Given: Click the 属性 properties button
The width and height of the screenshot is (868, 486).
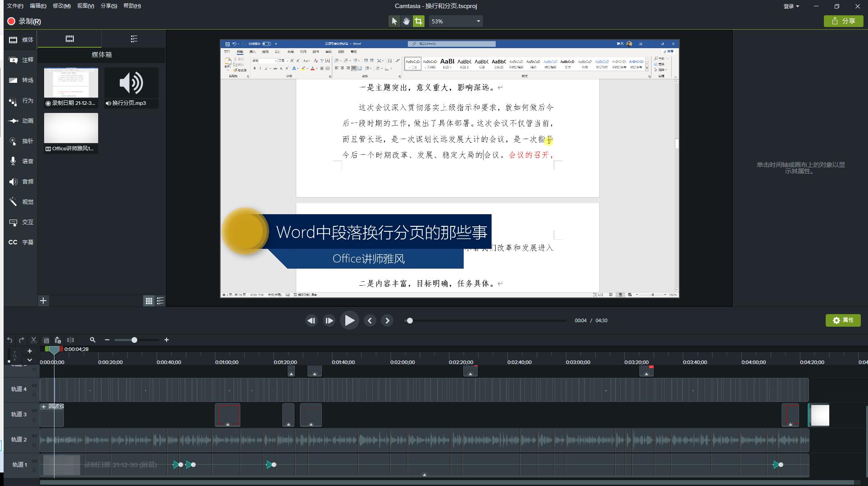Looking at the screenshot, I should [843, 320].
